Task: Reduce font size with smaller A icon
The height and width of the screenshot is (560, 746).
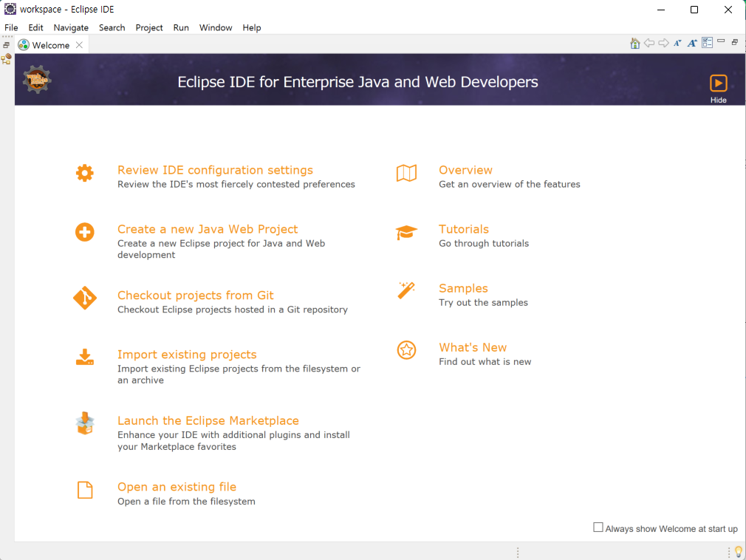Action: click(x=677, y=44)
